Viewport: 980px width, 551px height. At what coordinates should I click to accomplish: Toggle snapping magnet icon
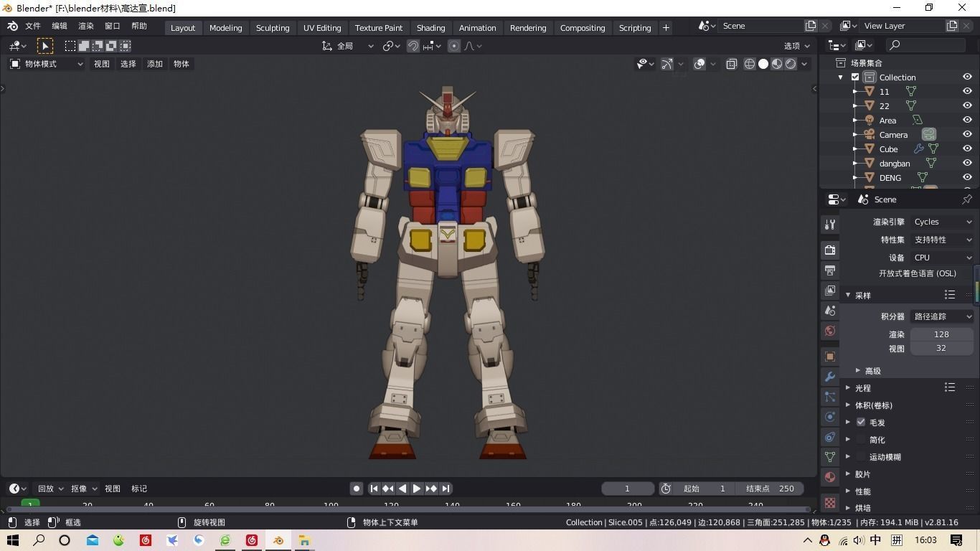tap(413, 46)
